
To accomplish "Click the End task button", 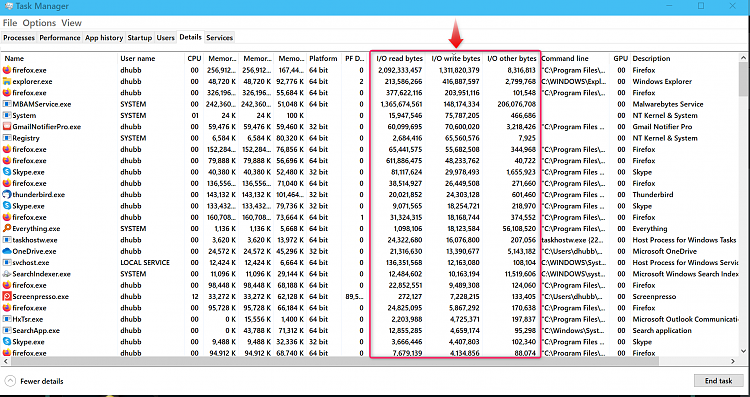I will [718, 381].
